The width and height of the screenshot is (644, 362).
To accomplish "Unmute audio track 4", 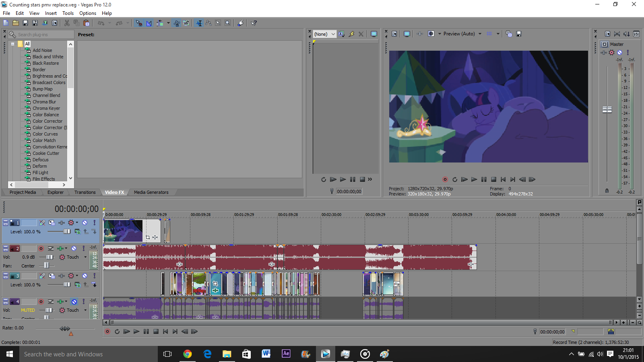I will [74, 302].
